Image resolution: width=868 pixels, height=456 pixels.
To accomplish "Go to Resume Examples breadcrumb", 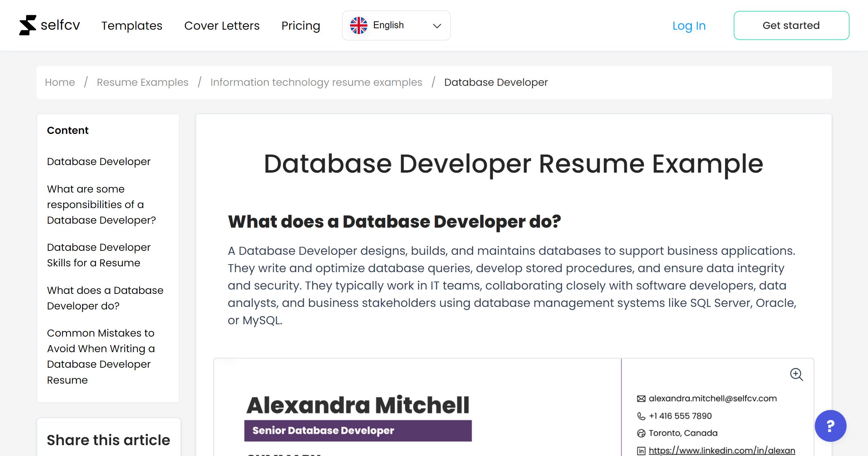I will point(142,82).
